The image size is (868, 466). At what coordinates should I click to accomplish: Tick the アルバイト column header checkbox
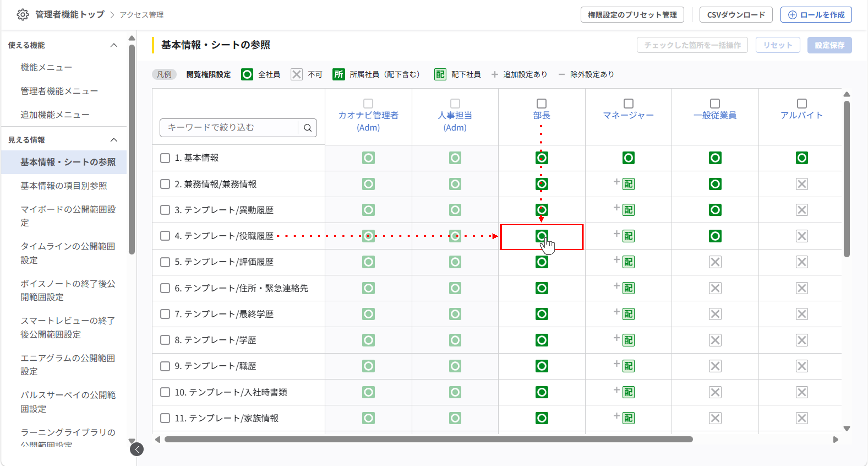802,103
